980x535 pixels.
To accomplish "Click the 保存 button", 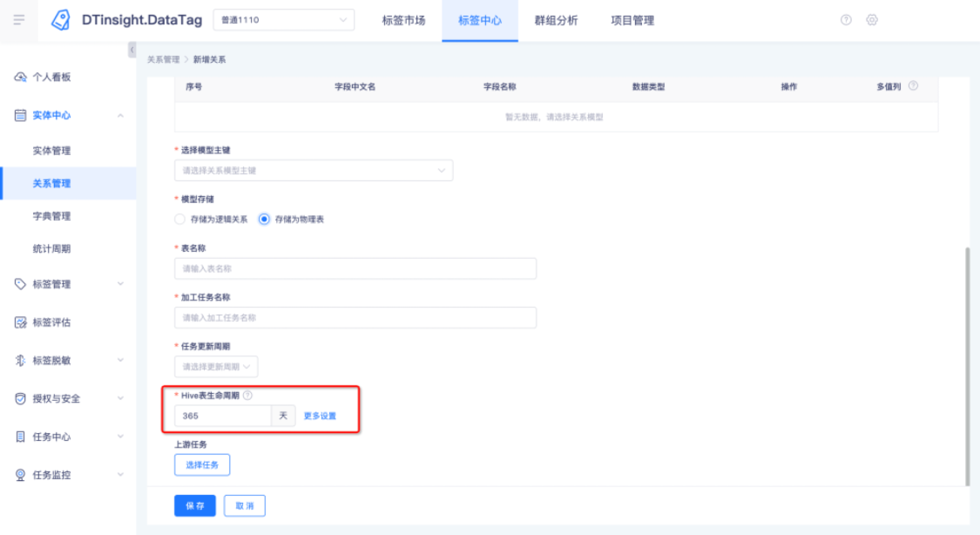I will click(195, 505).
